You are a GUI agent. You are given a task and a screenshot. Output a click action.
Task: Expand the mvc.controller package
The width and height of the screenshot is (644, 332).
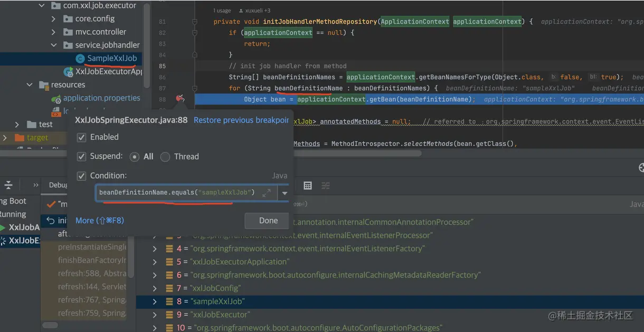(53, 32)
